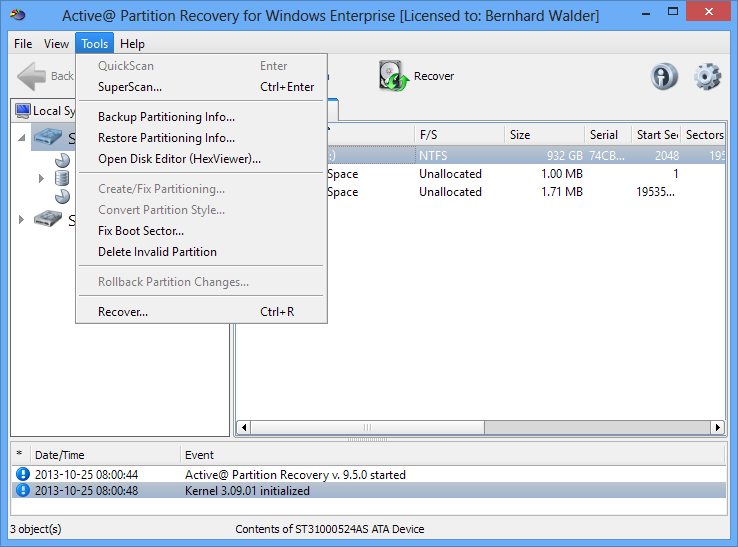
Task: Click the 932 GB size cell
Action: (564, 156)
